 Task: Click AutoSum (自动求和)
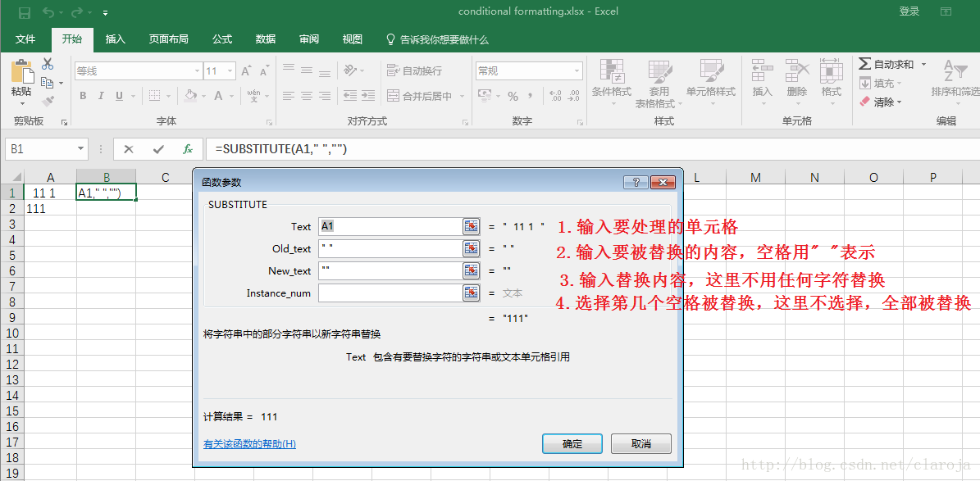click(887, 65)
